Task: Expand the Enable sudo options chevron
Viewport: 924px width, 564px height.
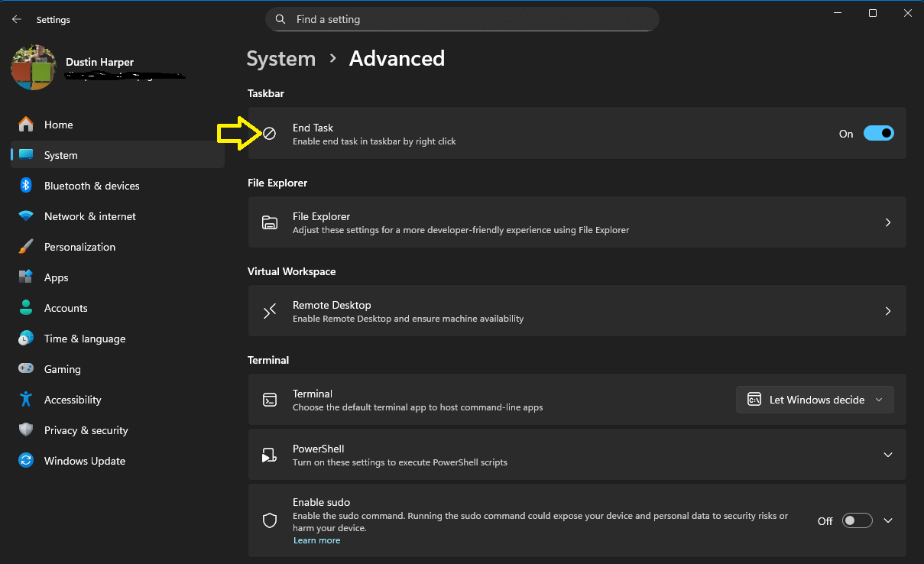Action: click(x=887, y=520)
